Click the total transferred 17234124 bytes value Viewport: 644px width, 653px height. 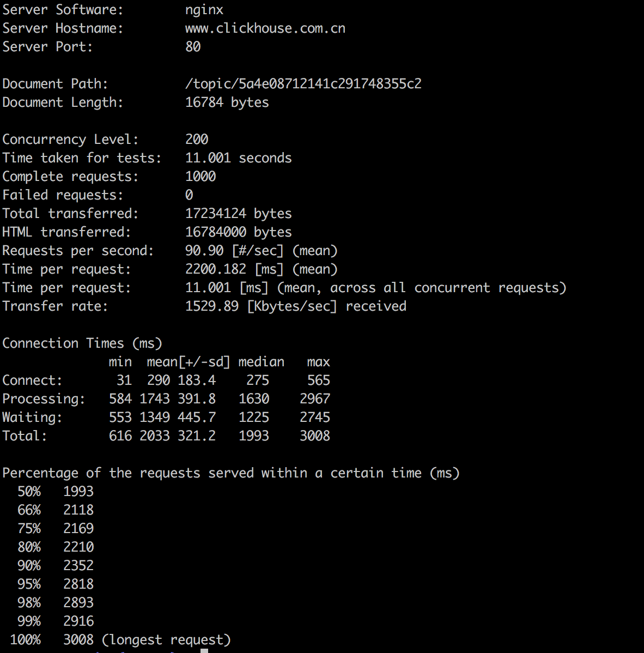[238, 214]
